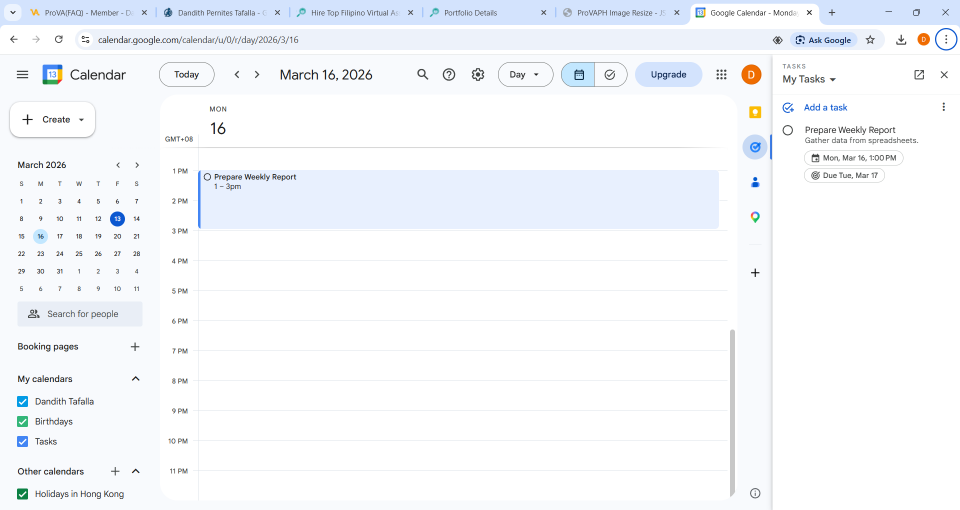Viewport: 960px width, 510px height.
Task: Collapse Other calendars section
Action: (x=136, y=471)
